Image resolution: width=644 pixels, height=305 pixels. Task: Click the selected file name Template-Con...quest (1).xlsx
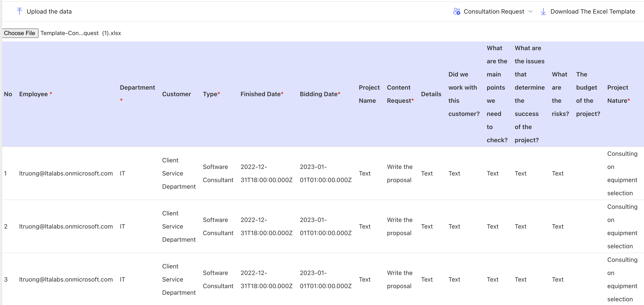(81, 33)
